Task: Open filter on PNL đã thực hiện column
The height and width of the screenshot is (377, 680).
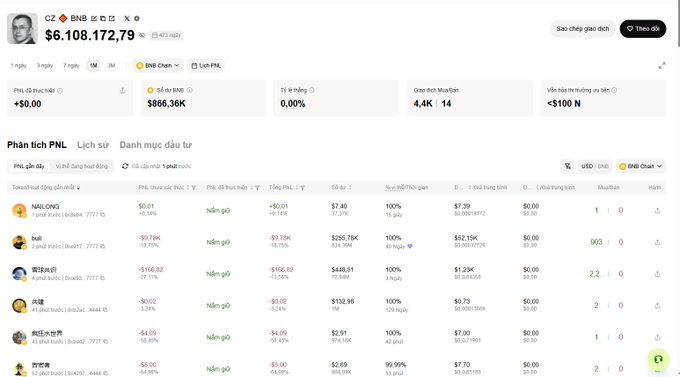Action: 257,188
